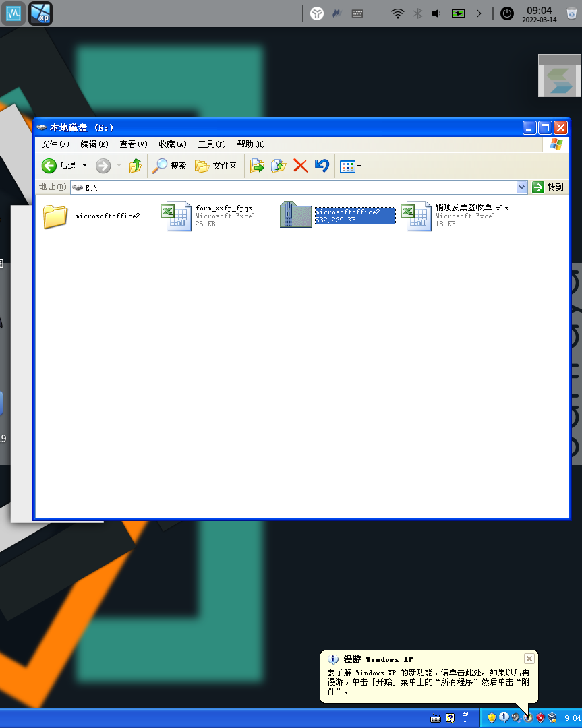Click the red X Delete toolbar icon
Screen dimensions: 582x728
(301, 166)
